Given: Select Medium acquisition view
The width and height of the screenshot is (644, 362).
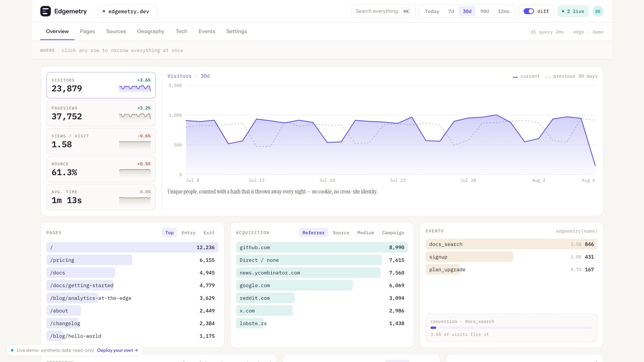Looking at the screenshot, I should 365,232.
